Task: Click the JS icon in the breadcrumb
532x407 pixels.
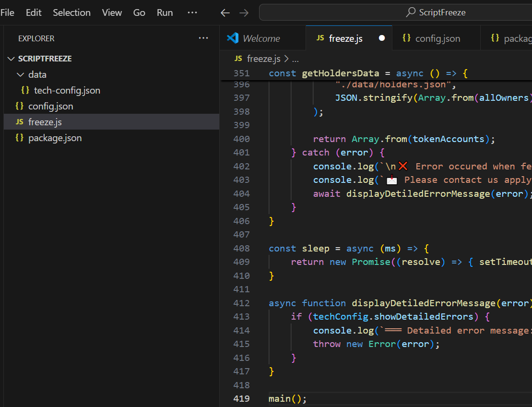Action: pos(238,59)
